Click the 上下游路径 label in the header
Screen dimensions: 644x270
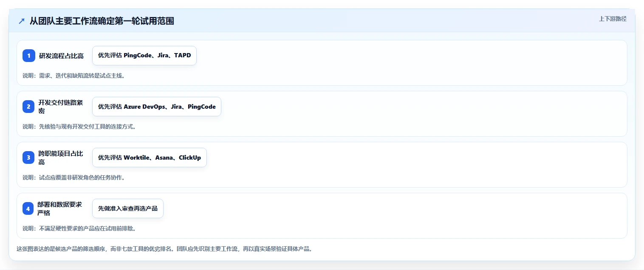tap(613, 19)
